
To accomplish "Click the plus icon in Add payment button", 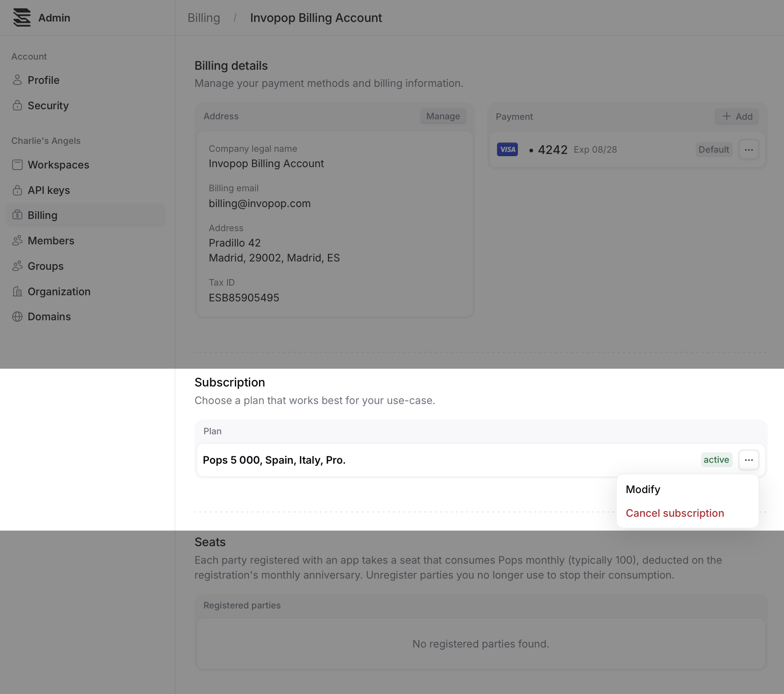I will 726,116.
